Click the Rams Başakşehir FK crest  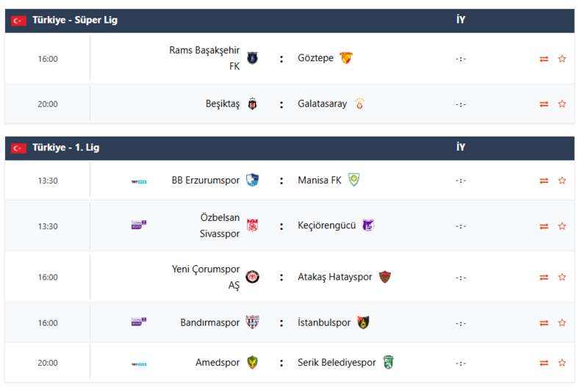point(253,58)
